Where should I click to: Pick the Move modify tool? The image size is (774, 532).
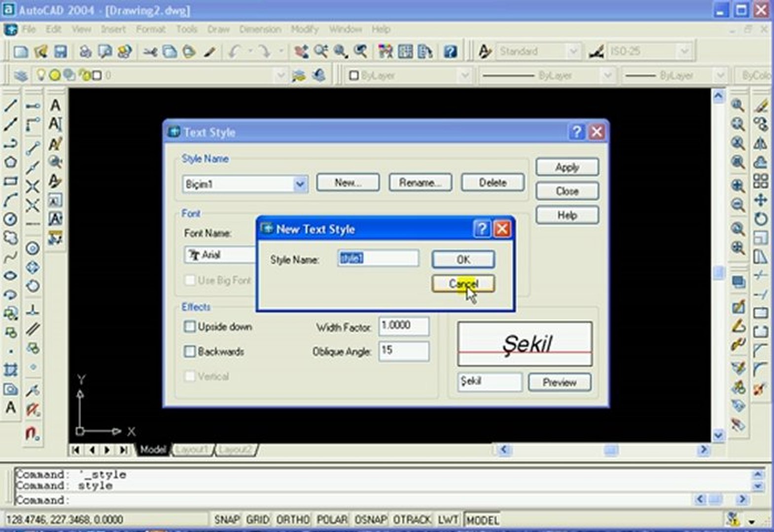click(x=761, y=200)
